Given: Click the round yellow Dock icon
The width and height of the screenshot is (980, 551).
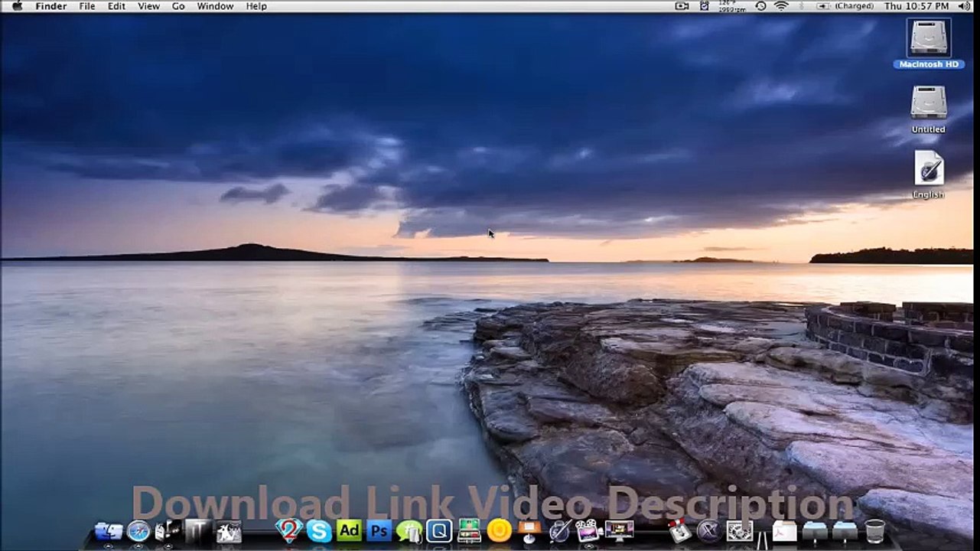Looking at the screenshot, I should click(500, 530).
